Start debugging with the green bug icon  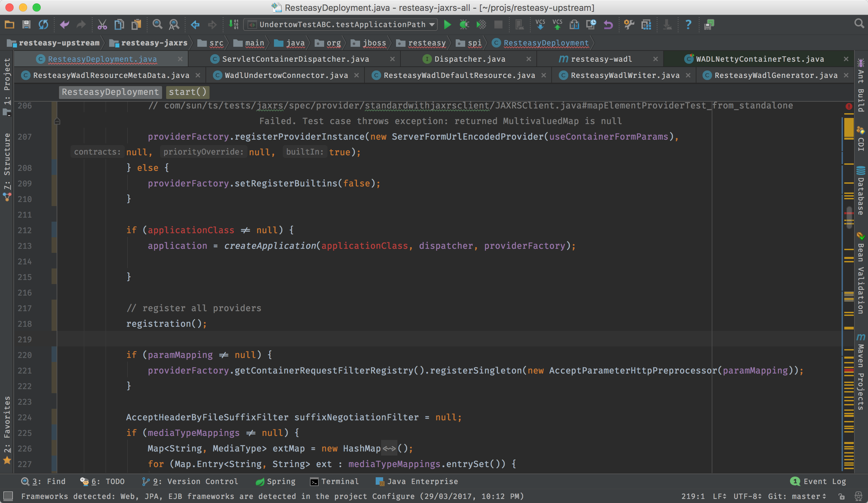click(x=464, y=24)
